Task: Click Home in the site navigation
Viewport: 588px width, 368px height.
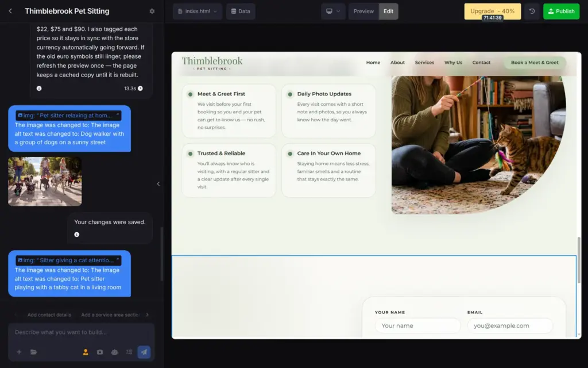Action: pyautogui.click(x=373, y=63)
